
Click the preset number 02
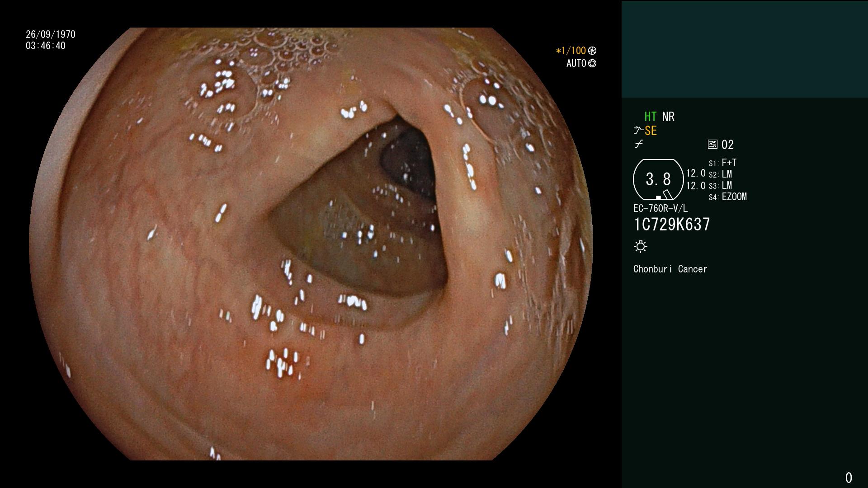click(727, 145)
